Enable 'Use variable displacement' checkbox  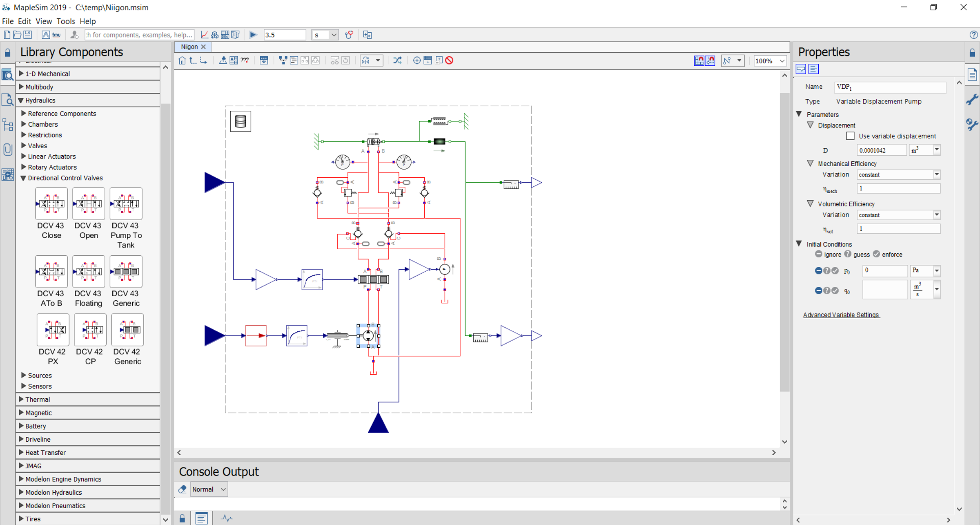(x=850, y=136)
